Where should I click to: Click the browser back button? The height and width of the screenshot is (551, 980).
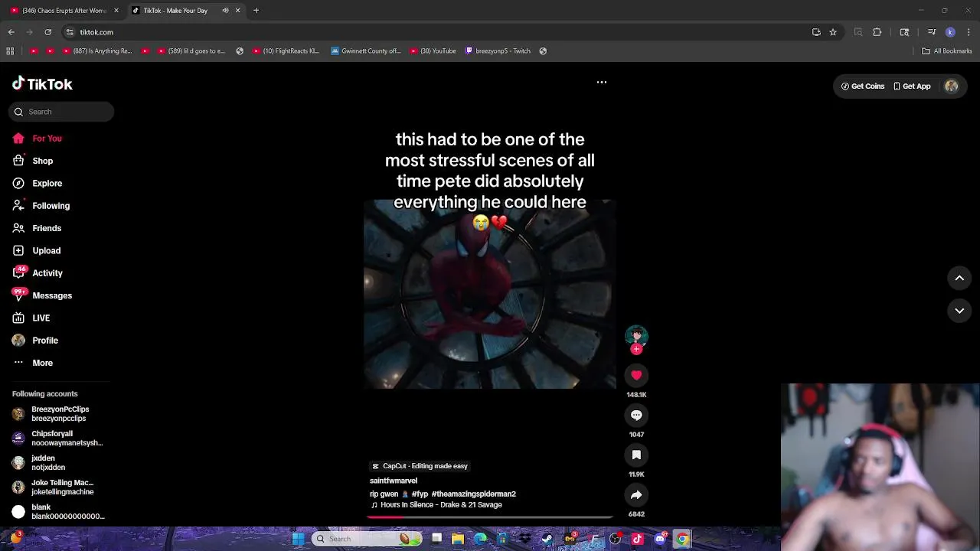[x=11, y=32]
